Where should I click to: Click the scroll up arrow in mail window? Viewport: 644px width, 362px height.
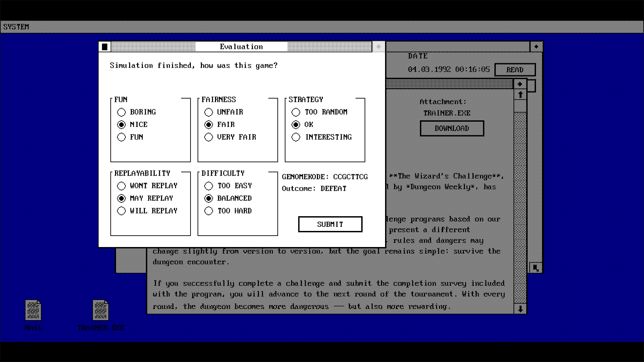point(520,95)
